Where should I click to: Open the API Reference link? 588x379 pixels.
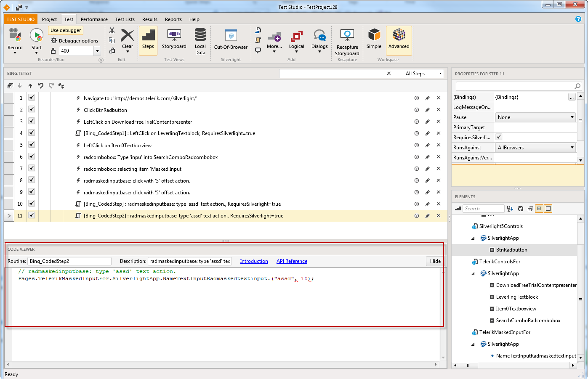[x=292, y=261]
